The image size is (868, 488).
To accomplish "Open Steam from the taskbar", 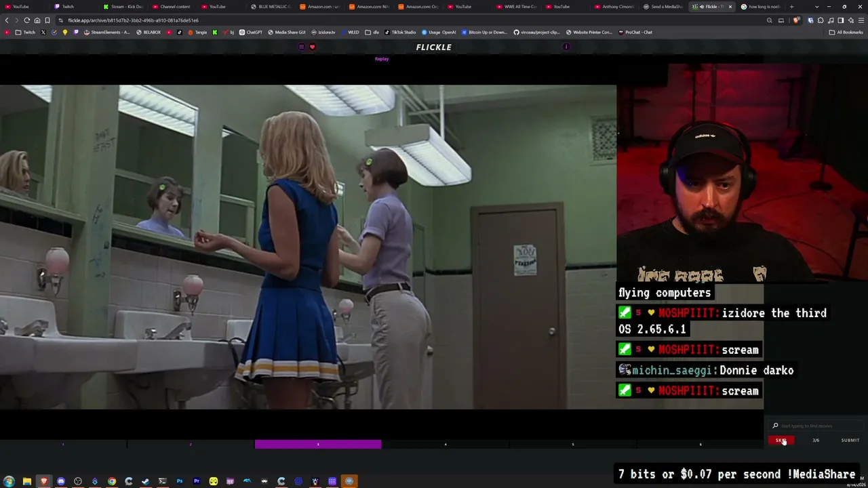I will click(x=146, y=481).
